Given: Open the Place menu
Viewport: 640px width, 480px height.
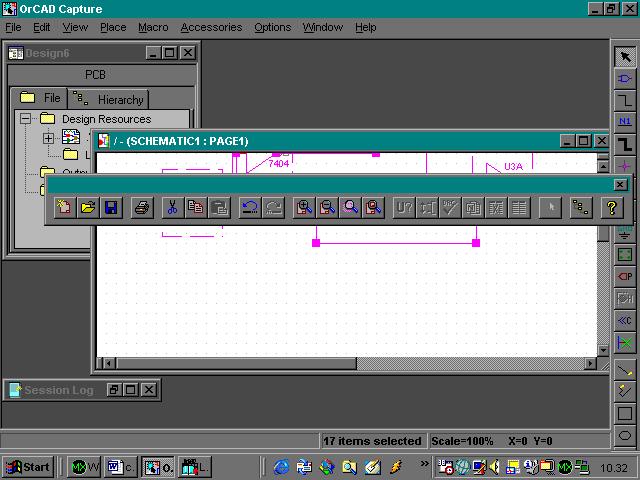Looking at the screenshot, I should pos(113,27).
